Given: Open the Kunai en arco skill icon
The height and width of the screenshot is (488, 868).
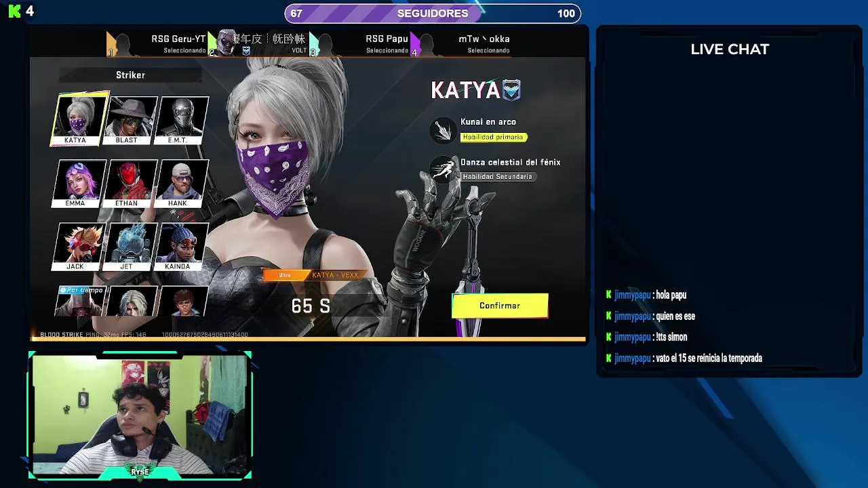Looking at the screenshot, I should click(x=443, y=130).
